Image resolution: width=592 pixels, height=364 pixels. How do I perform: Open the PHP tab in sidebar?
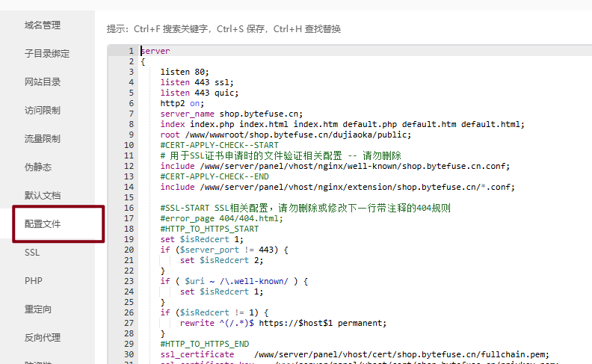coord(33,281)
